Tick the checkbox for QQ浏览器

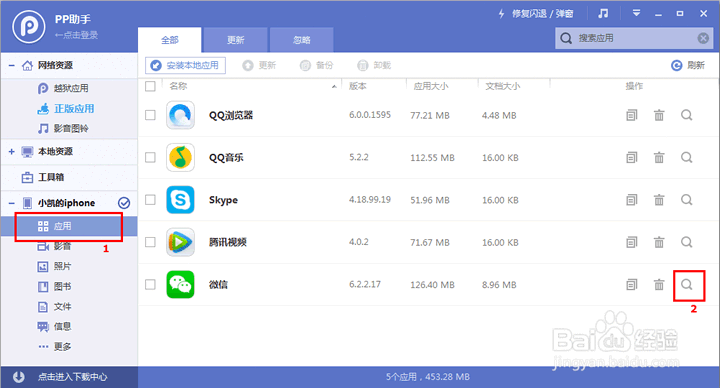tap(150, 115)
